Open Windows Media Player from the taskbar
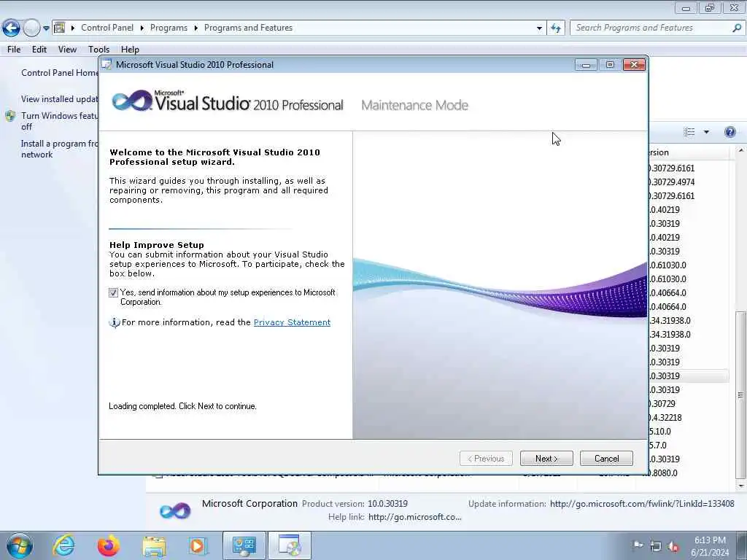The width and height of the screenshot is (747, 560). 197,545
